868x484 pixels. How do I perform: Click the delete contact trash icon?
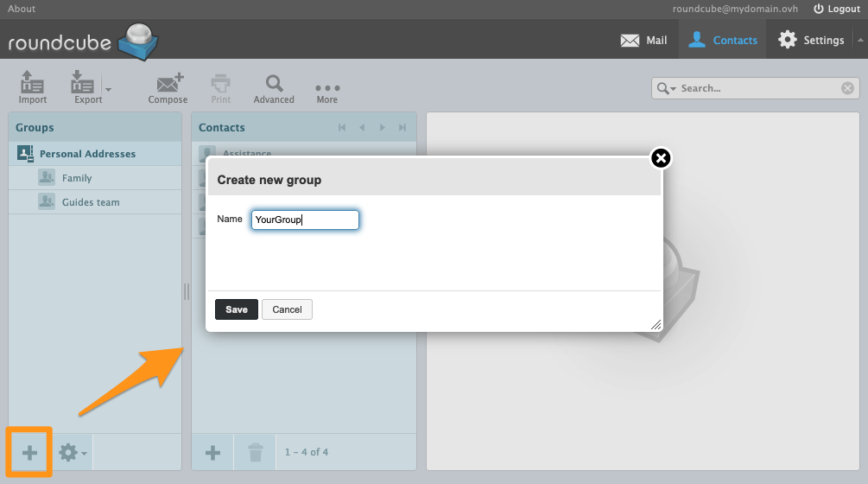tap(256, 452)
